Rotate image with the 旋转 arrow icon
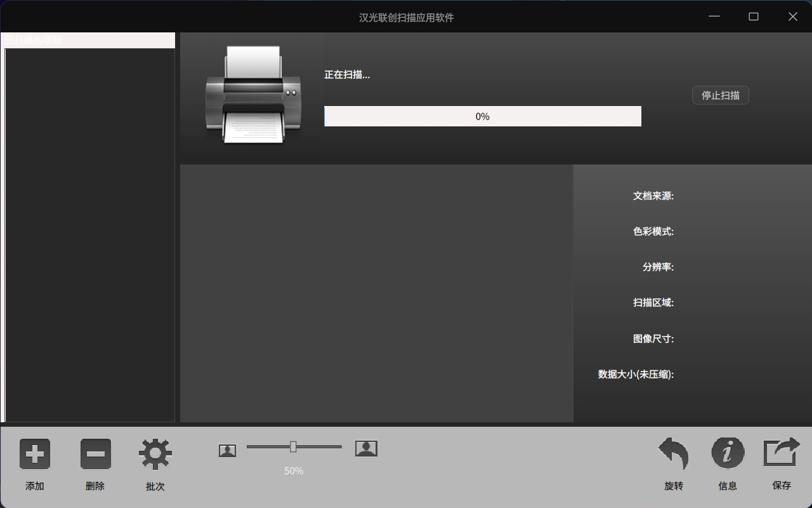Image resolution: width=812 pixels, height=508 pixels. (674, 454)
